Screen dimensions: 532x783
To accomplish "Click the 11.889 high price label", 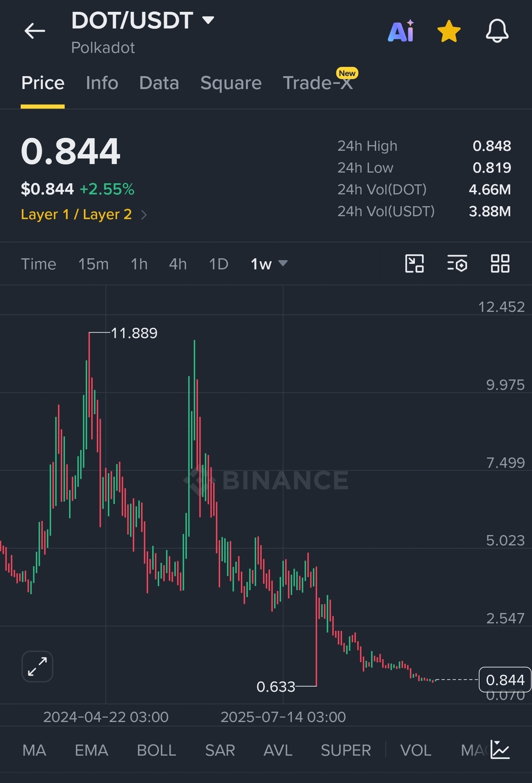I will tap(134, 333).
